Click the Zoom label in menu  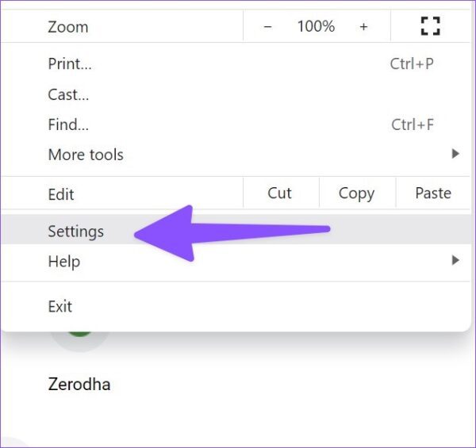(68, 27)
